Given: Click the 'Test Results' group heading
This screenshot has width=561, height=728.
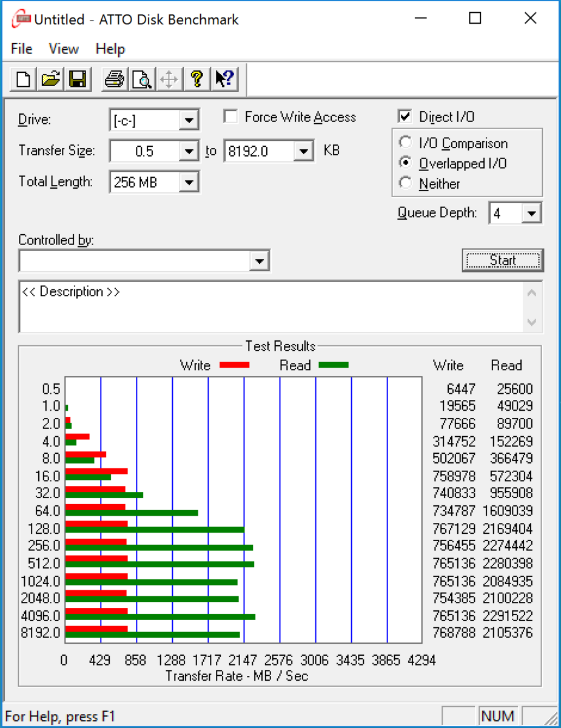Looking at the screenshot, I should [280, 346].
